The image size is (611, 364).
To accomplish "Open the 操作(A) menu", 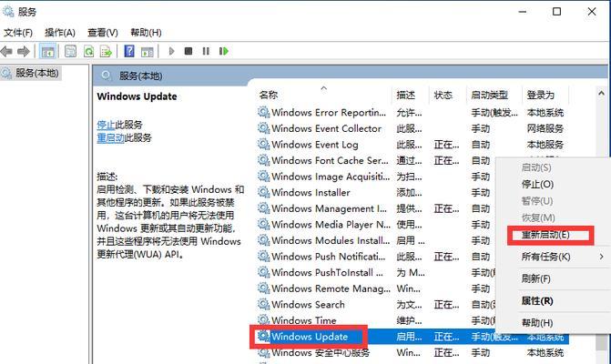I will pos(60,33).
